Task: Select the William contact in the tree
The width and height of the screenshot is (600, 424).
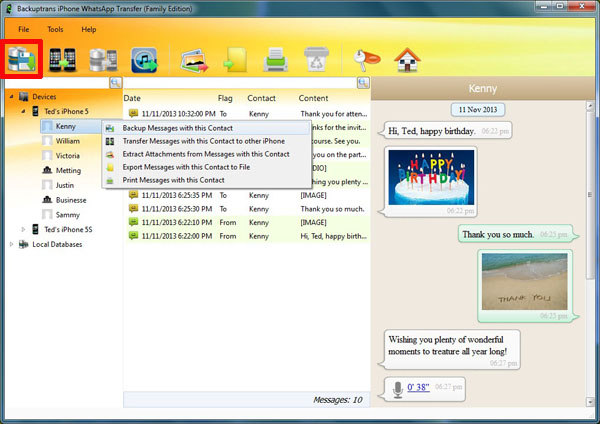Action: (x=68, y=141)
